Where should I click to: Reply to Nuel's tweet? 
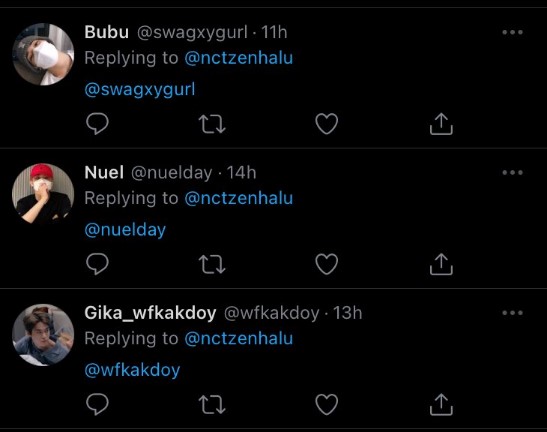[x=97, y=264]
